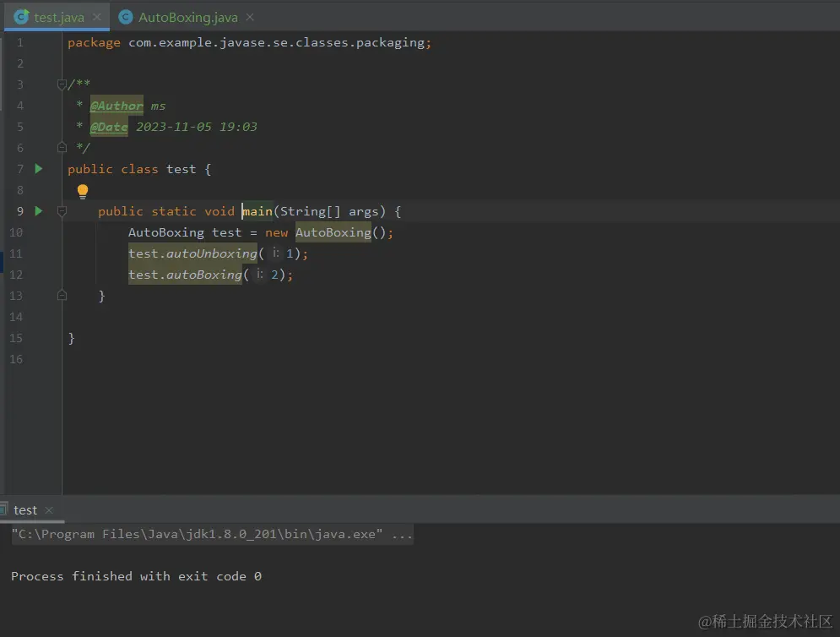
Task: Click the @Date Javadoc tag
Action: pos(109,127)
